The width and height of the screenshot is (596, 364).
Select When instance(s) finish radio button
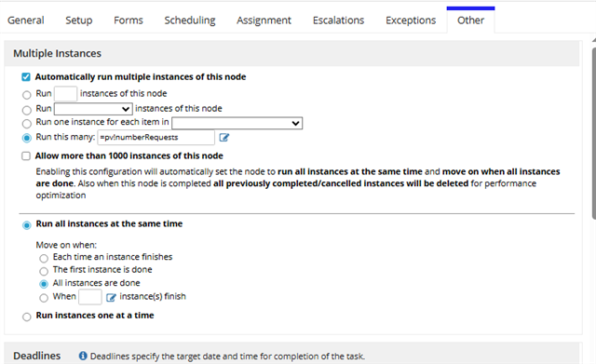(x=44, y=298)
